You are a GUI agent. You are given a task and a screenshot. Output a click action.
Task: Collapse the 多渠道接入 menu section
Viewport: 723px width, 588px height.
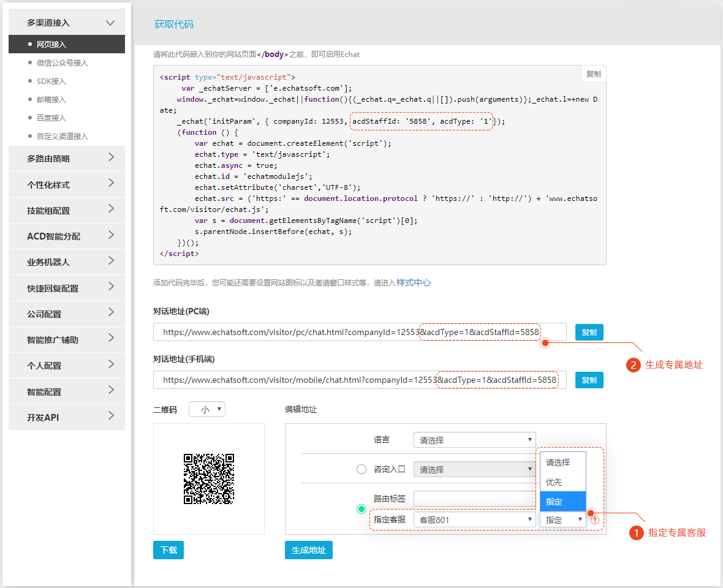(67, 23)
